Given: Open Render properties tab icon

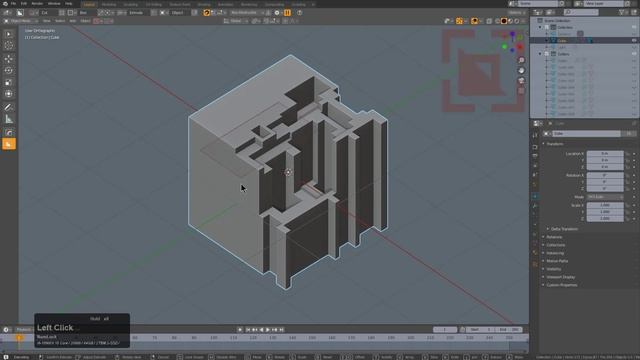Looking at the screenshot, I should 535,147.
